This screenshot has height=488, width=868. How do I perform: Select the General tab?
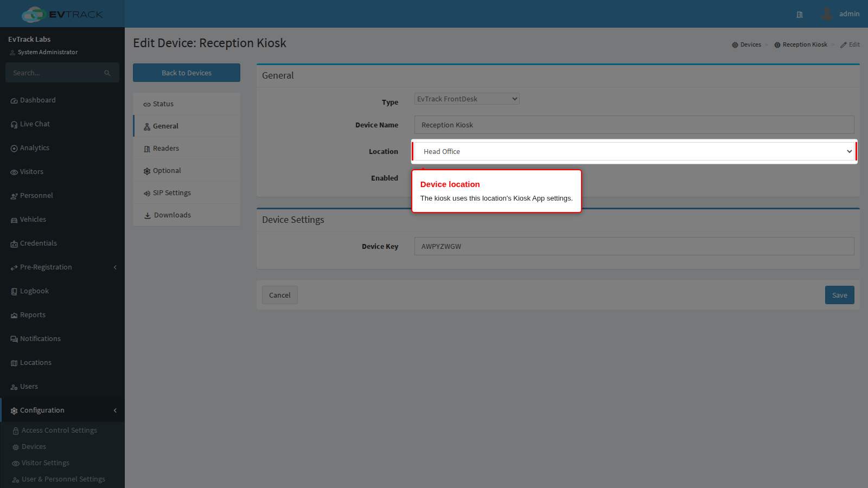click(187, 126)
